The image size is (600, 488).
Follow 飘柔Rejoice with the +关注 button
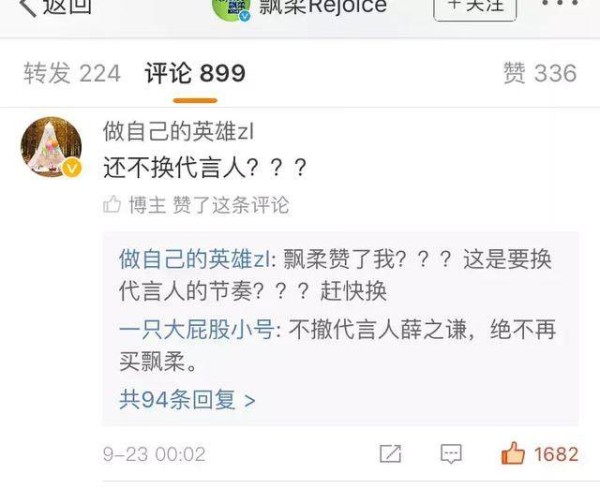click(x=475, y=8)
